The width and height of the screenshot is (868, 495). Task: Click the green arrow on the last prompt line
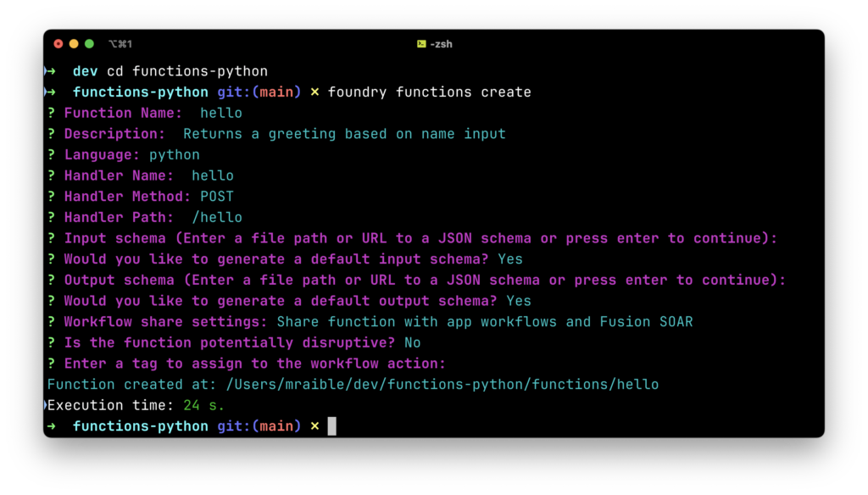point(52,426)
